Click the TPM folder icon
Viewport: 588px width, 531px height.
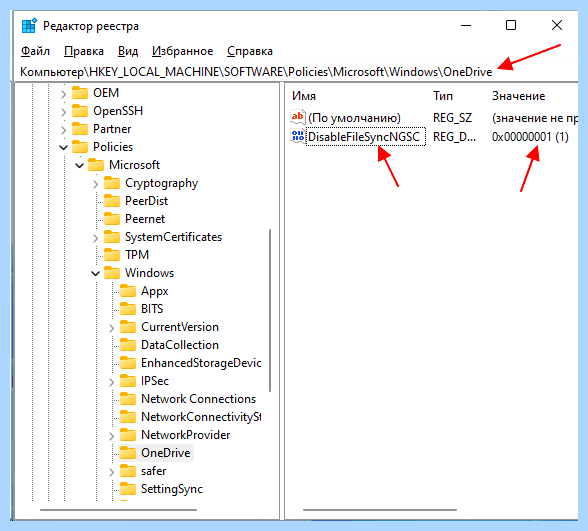(x=112, y=255)
